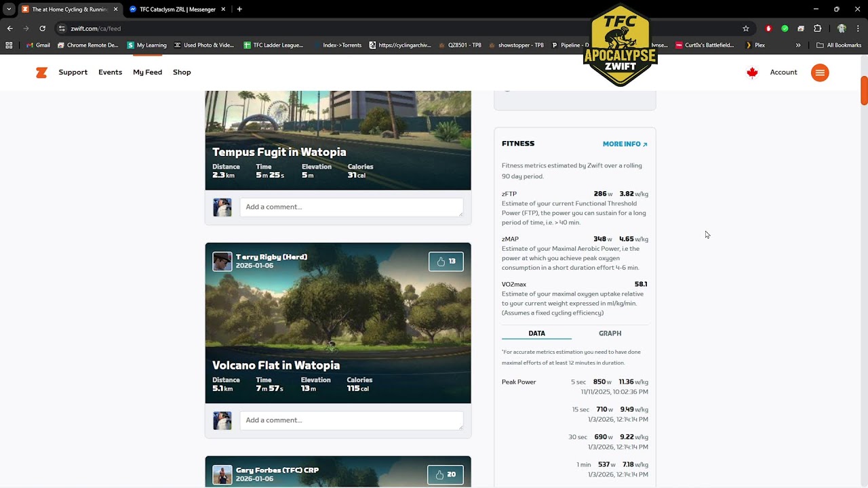
Task: Click your avatar beside Tempus Fugit comment box
Action: [222, 207]
